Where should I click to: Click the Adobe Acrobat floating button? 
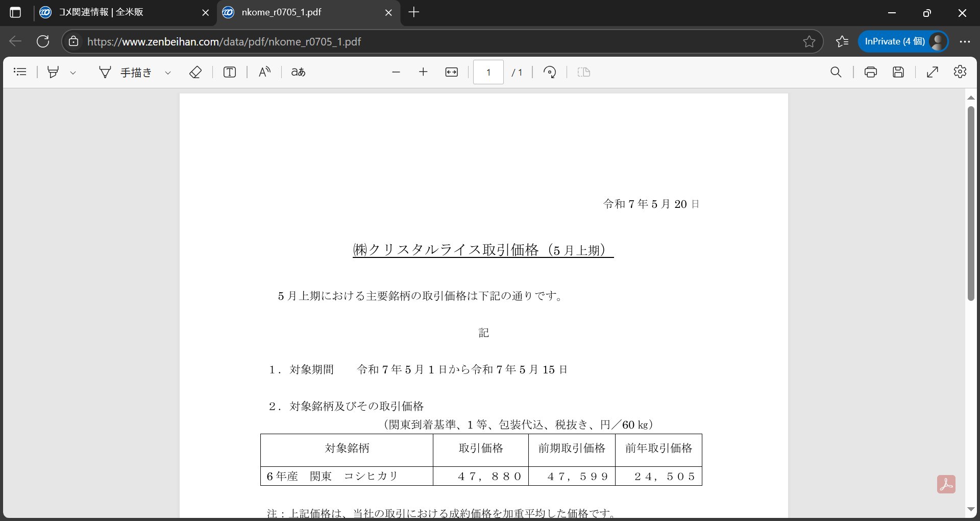pos(946,484)
